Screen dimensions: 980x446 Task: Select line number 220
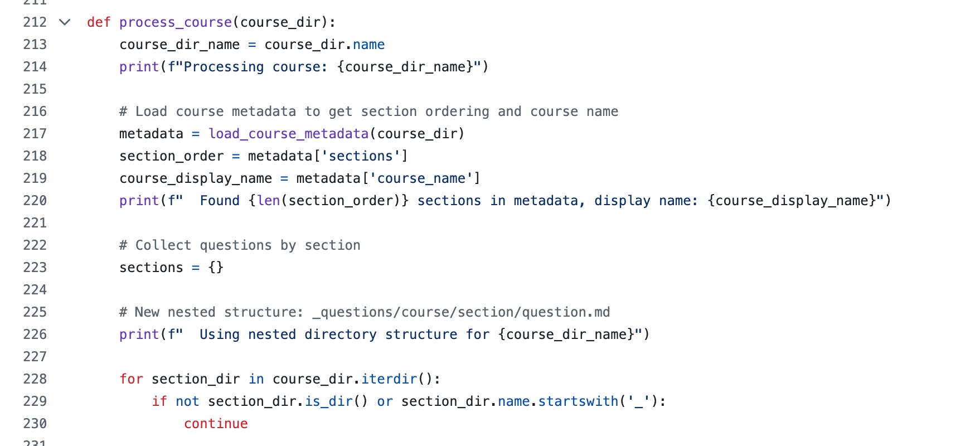[35, 201]
